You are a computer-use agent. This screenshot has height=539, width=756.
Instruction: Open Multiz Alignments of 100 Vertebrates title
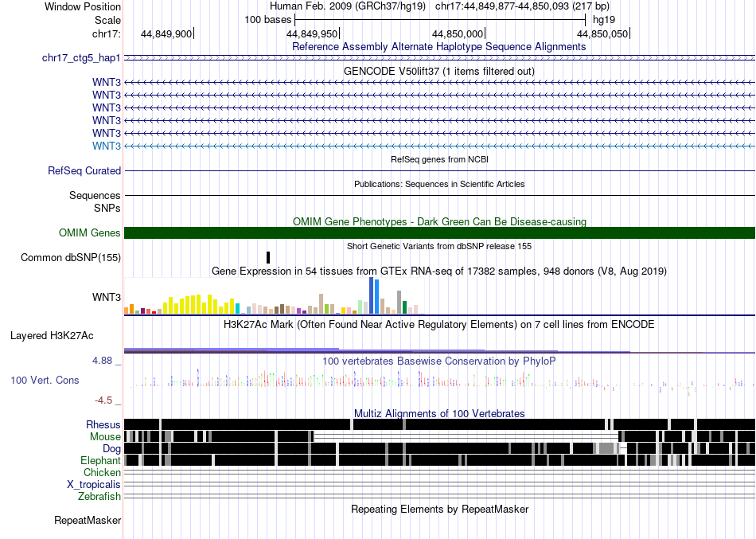coord(439,413)
